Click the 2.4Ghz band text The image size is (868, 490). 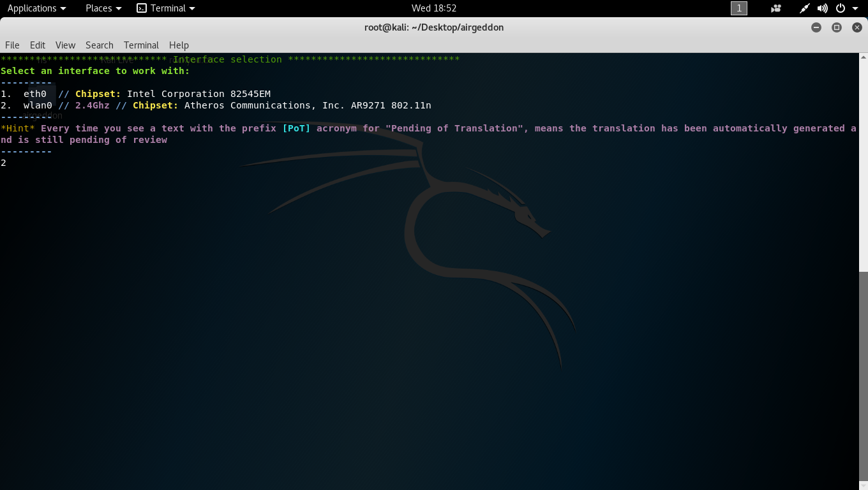[93, 105]
